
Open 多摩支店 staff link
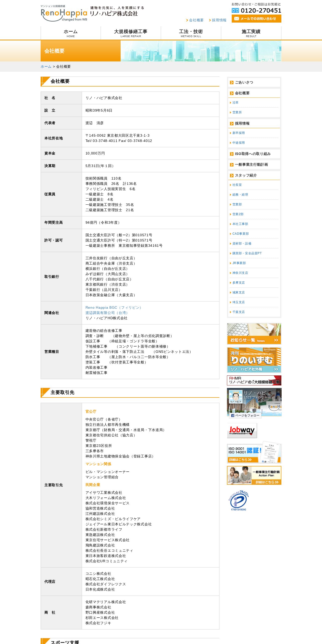[238, 283]
